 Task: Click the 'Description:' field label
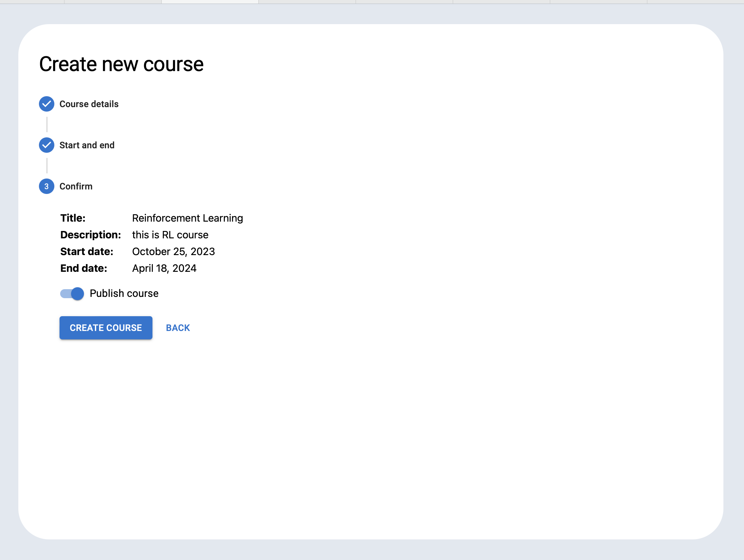pyautogui.click(x=90, y=235)
